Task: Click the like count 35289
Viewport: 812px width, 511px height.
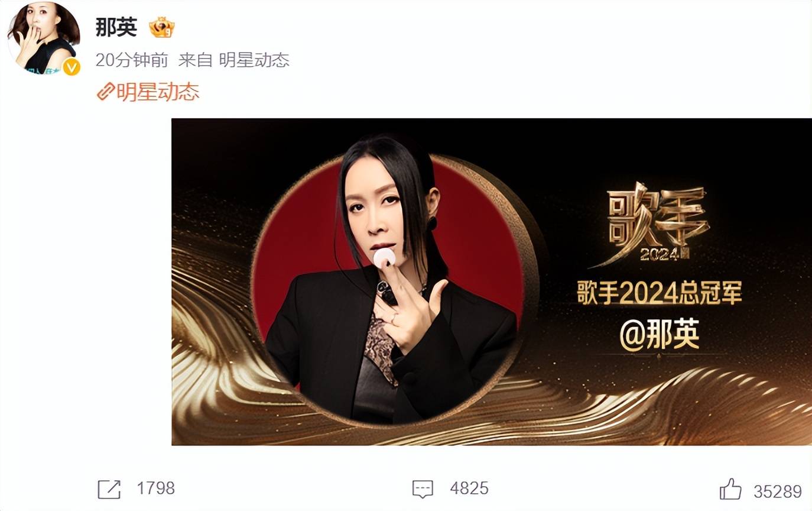Action: (x=778, y=491)
